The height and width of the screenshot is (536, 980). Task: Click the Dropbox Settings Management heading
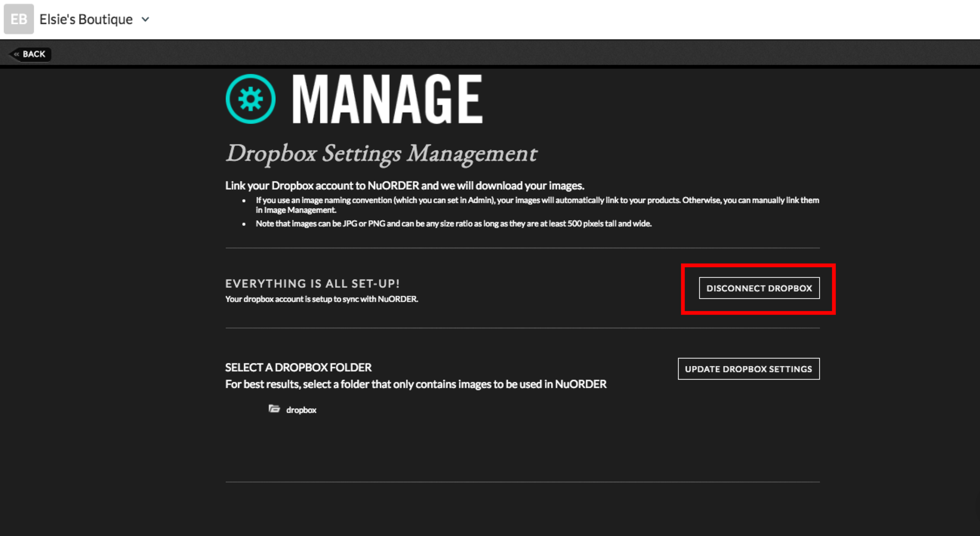pyautogui.click(x=381, y=154)
